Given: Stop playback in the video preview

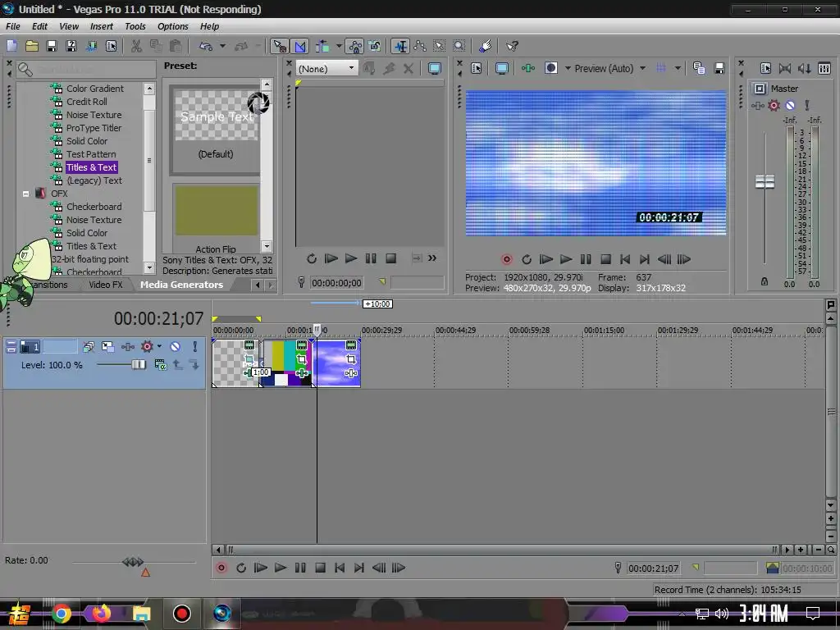Looking at the screenshot, I should (606, 260).
